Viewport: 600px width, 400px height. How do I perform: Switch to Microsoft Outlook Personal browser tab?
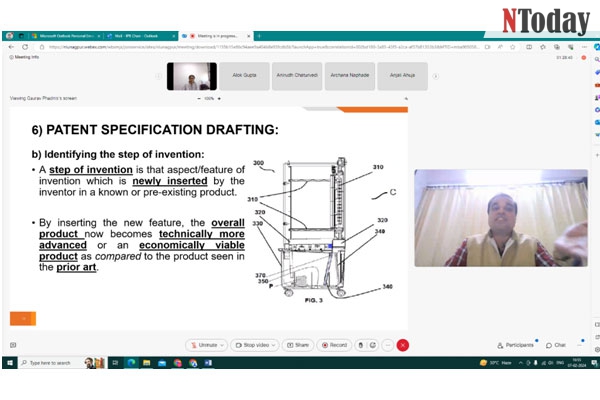coord(66,36)
